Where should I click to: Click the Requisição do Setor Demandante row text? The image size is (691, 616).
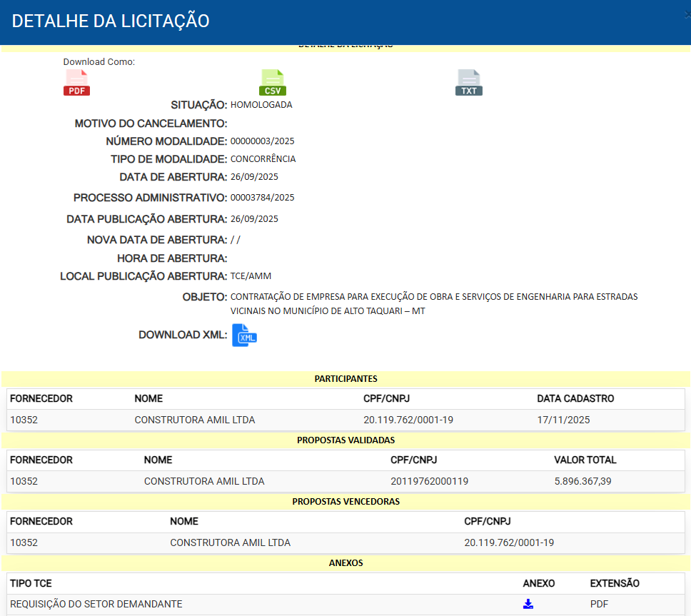[96, 605]
